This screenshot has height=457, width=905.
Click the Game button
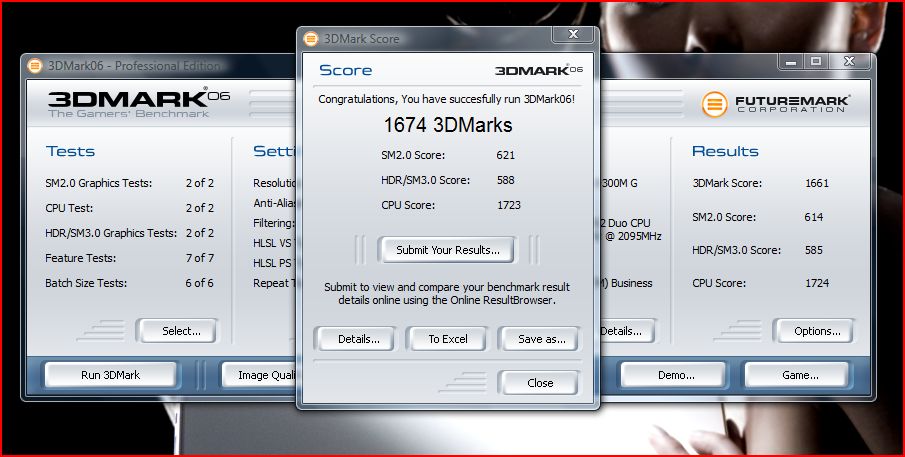tap(799, 375)
